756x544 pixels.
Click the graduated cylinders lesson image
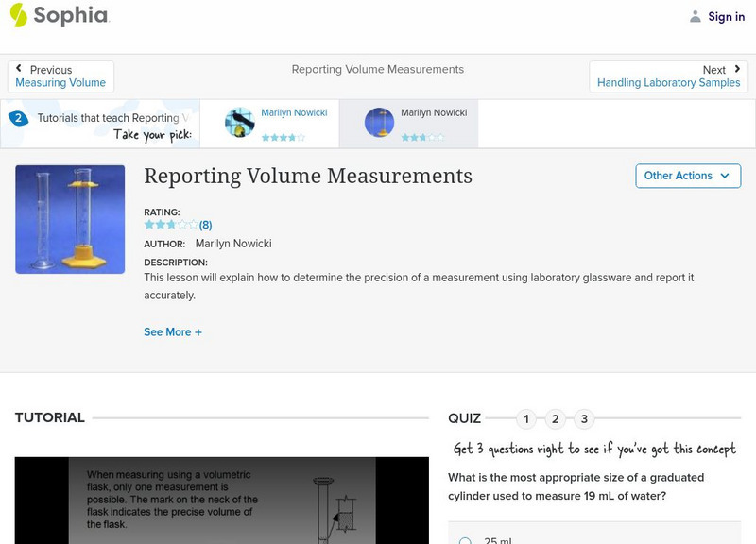70,219
